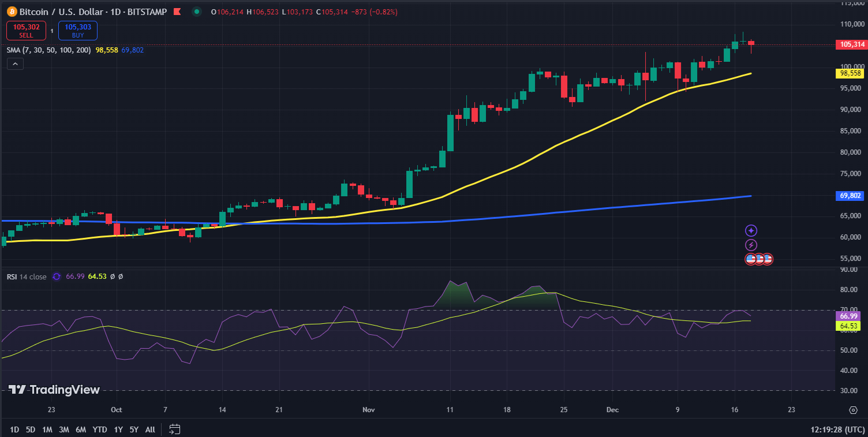868x437 pixels.
Task: Open the go-to-date calendar icon
Action: click(174, 429)
